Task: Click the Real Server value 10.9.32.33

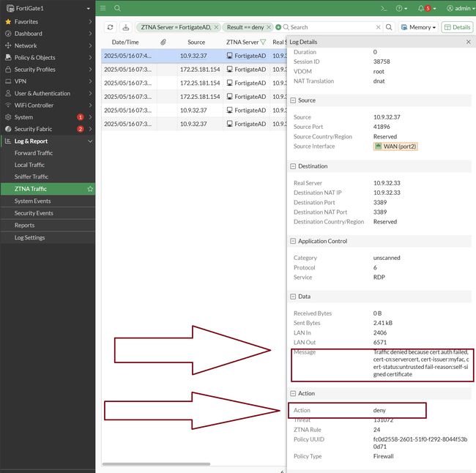Action: (387, 183)
